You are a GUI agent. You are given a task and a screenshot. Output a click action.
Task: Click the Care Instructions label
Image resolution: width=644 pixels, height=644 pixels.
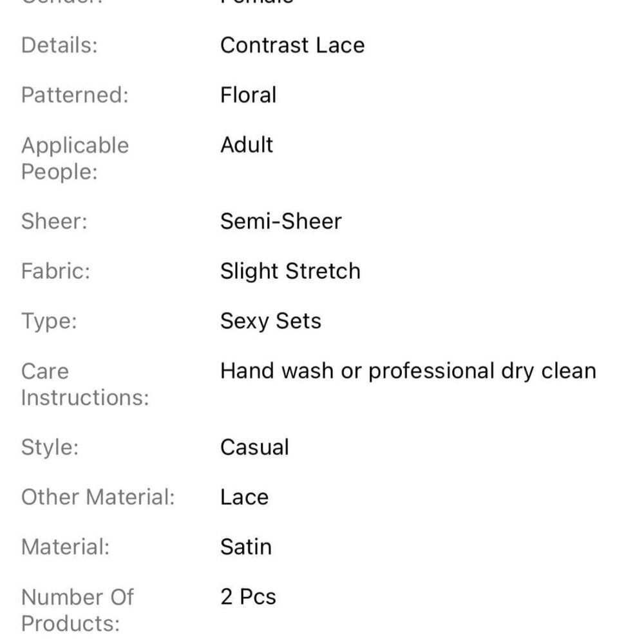[85, 384]
